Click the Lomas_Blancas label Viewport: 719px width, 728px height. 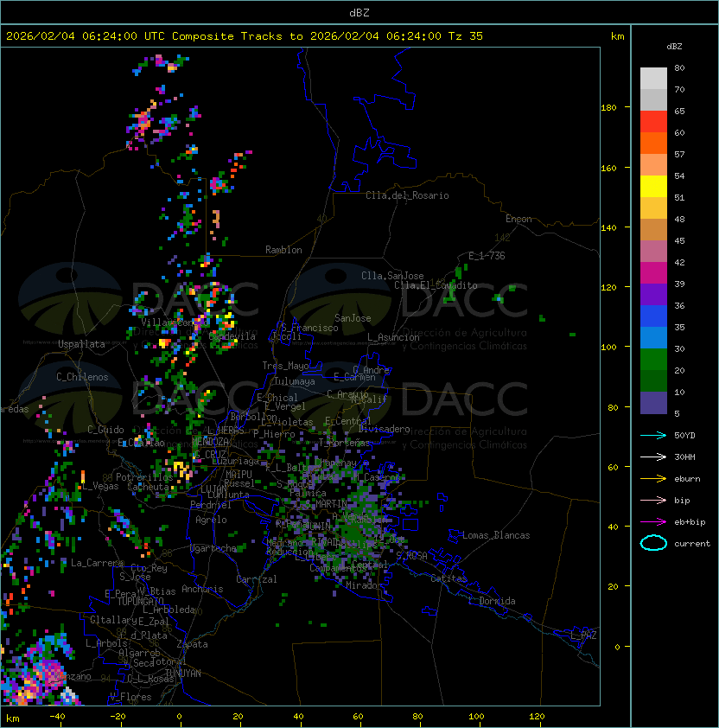point(496,535)
